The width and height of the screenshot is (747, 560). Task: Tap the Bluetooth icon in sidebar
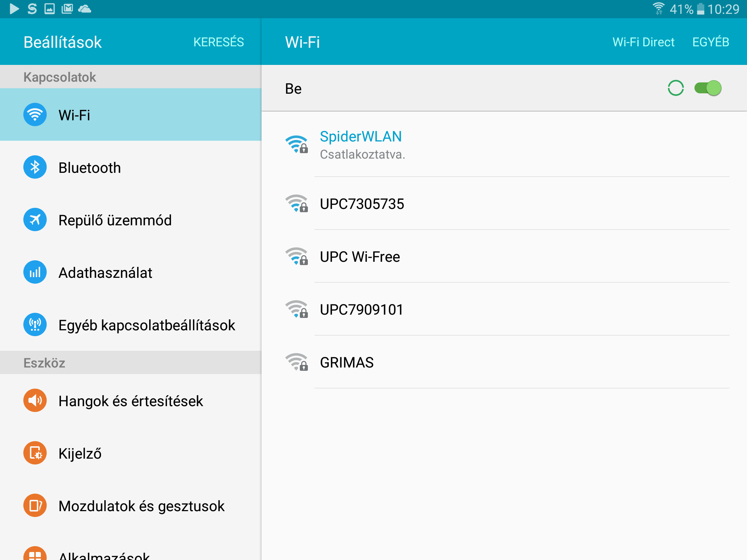35,167
